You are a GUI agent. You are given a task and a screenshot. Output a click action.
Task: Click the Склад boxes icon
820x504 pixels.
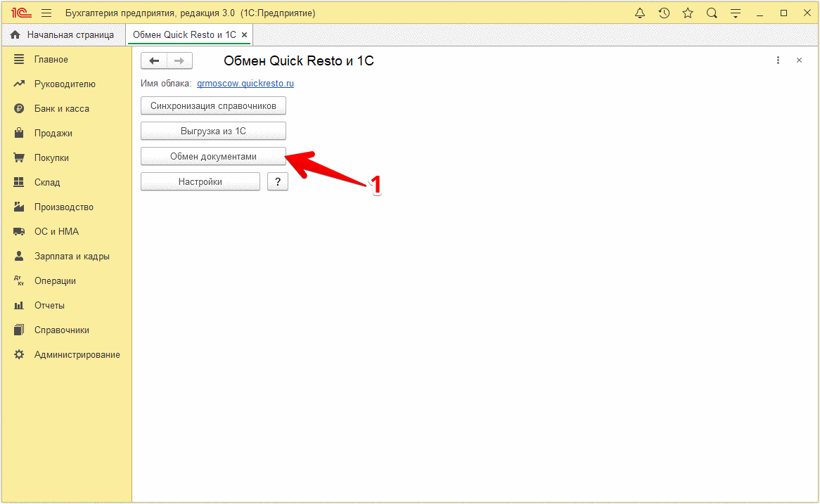pos(19,182)
